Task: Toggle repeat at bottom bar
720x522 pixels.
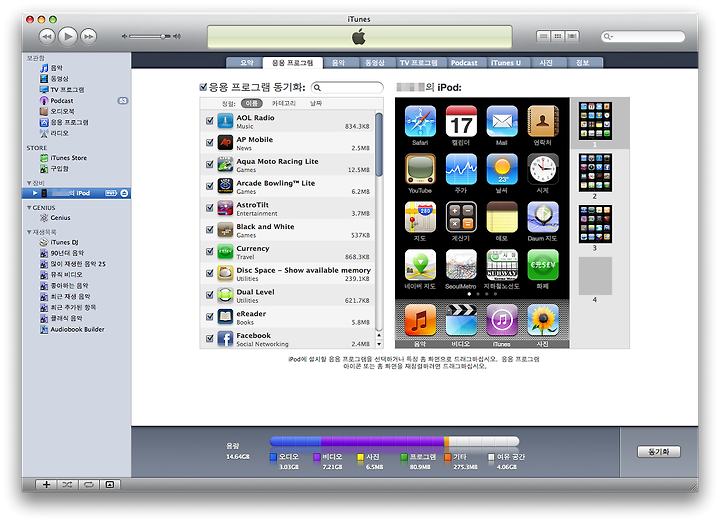Action: (89, 485)
